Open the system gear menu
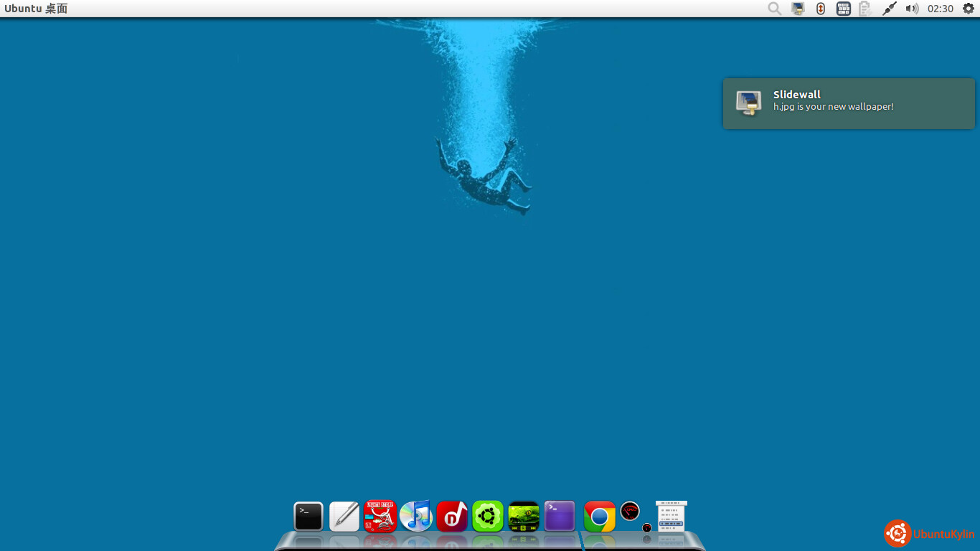The height and width of the screenshot is (551, 980). tap(969, 9)
